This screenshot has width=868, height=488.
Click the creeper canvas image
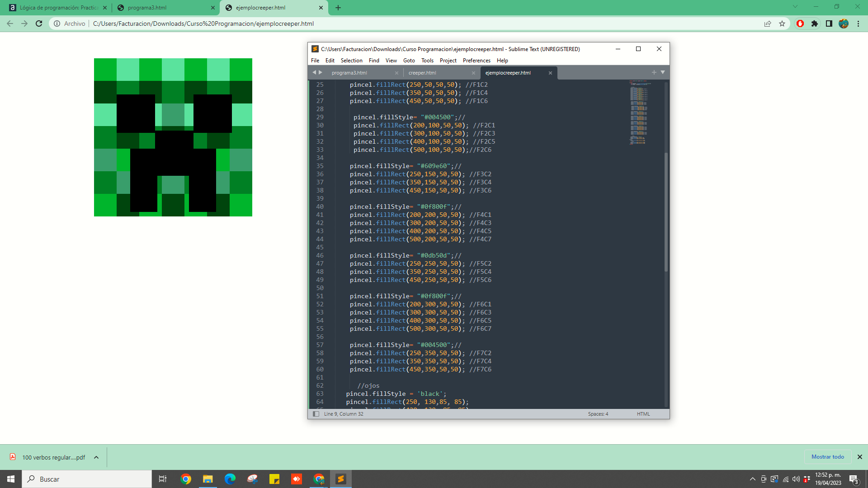click(x=173, y=137)
